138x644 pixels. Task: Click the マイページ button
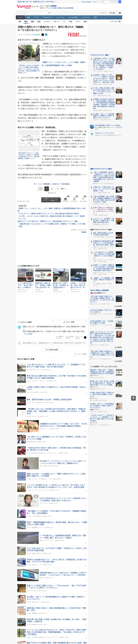[x=103, y=13]
